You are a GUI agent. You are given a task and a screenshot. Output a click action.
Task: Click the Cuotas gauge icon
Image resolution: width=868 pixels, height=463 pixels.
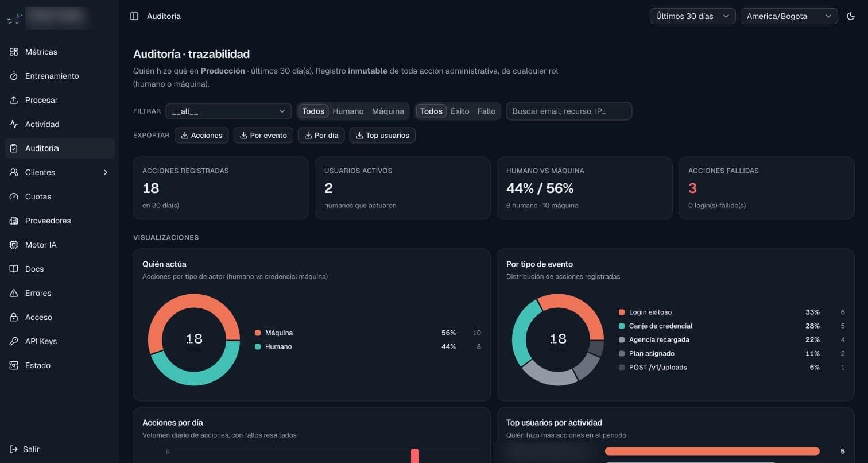14,196
